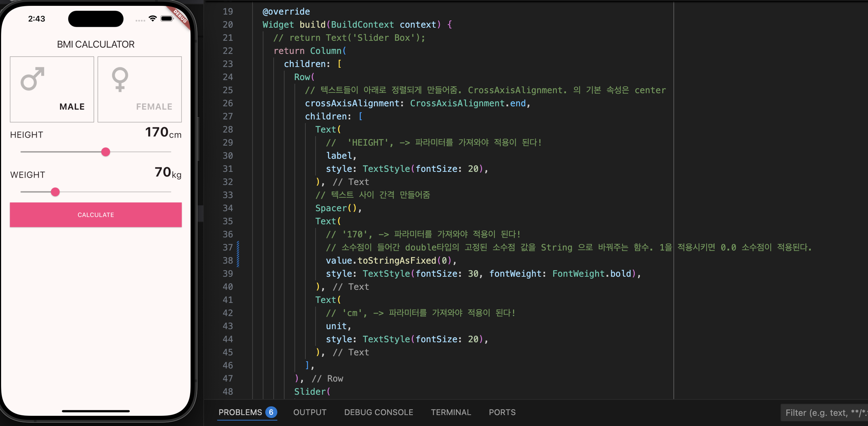Place cursor on 'return Column(' code line
This screenshot has height=426, width=868.
pyautogui.click(x=310, y=51)
